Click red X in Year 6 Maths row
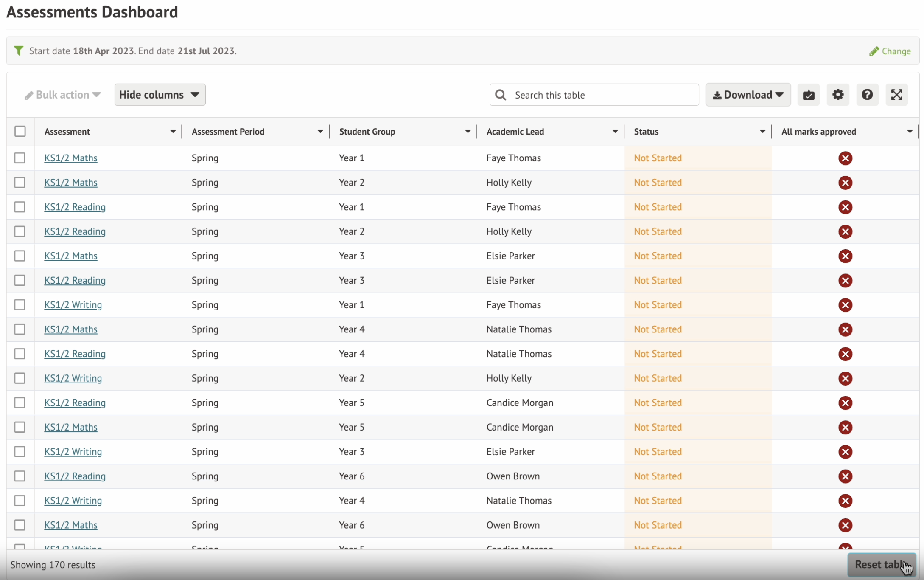Image resolution: width=924 pixels, height=580 pixels. pos(845,525)
